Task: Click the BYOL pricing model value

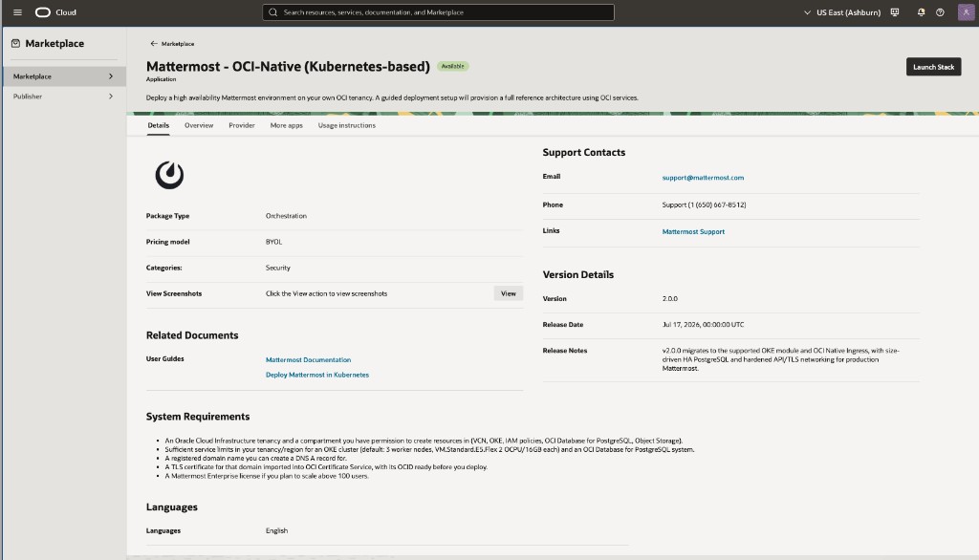Action: (273, 242)
